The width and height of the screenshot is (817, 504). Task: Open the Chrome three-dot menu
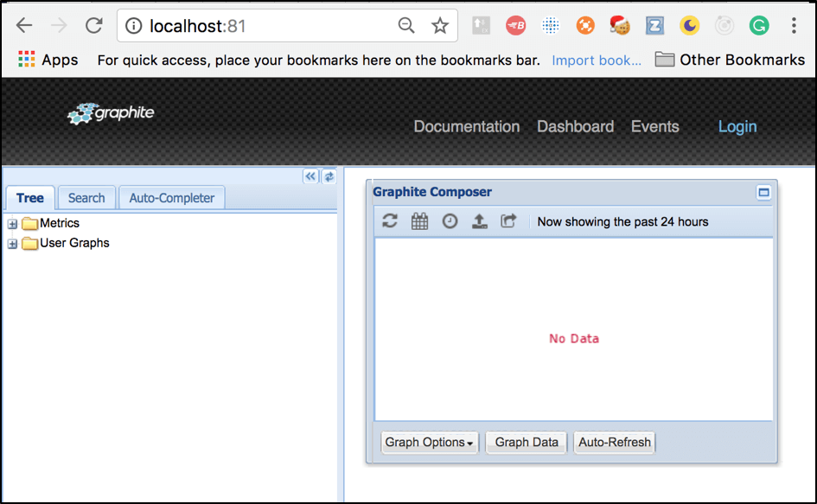794,25
